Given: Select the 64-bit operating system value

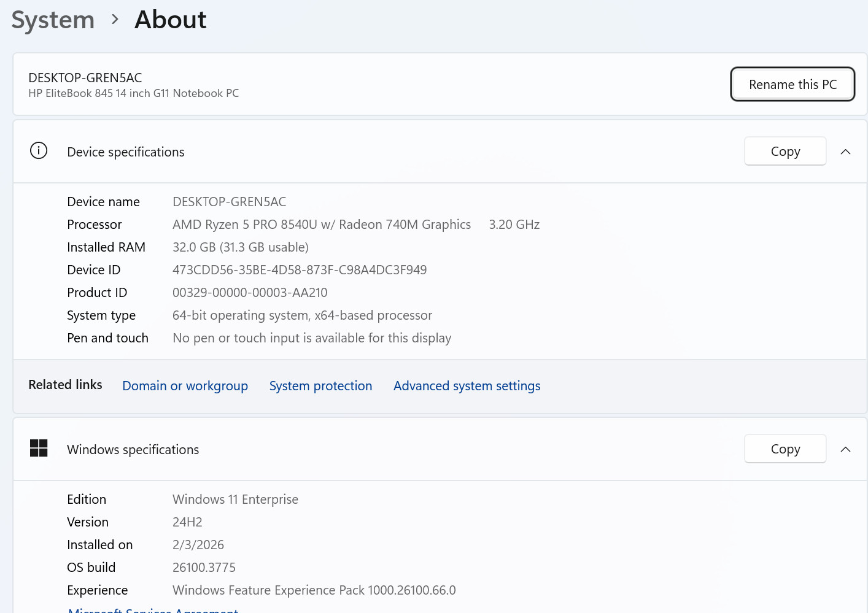Looking at the screenshot, I should click(x=302, y=315).
